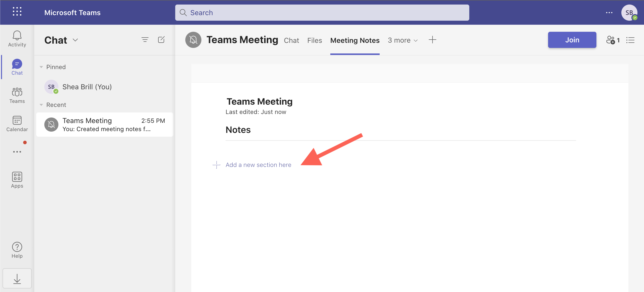This screenshot has width=644, height=292.
Task: Click into the Search field
Action: (x=322, y=13)
